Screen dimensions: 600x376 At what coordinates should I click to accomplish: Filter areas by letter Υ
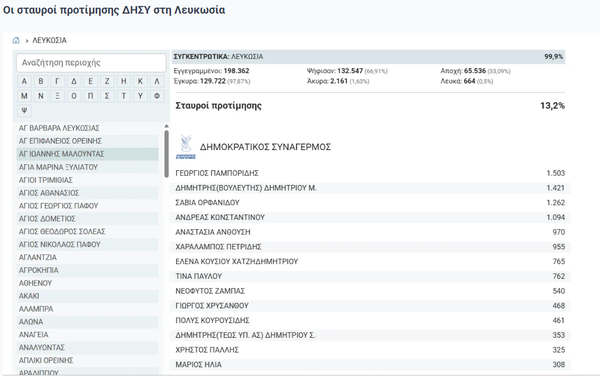(x=140, y=96)
